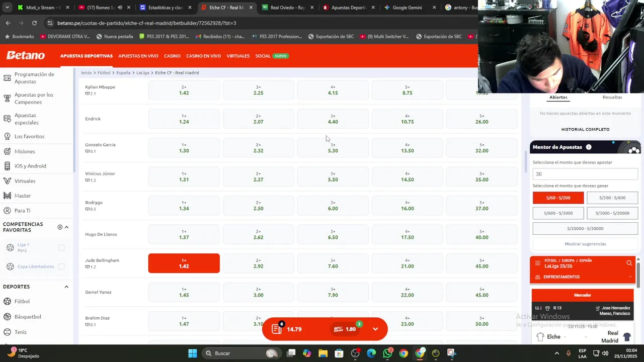This screenshot has width=644, height=362.
Task: Open the Apuestas Deportivas menu
Action: click(x=87, y=56)
